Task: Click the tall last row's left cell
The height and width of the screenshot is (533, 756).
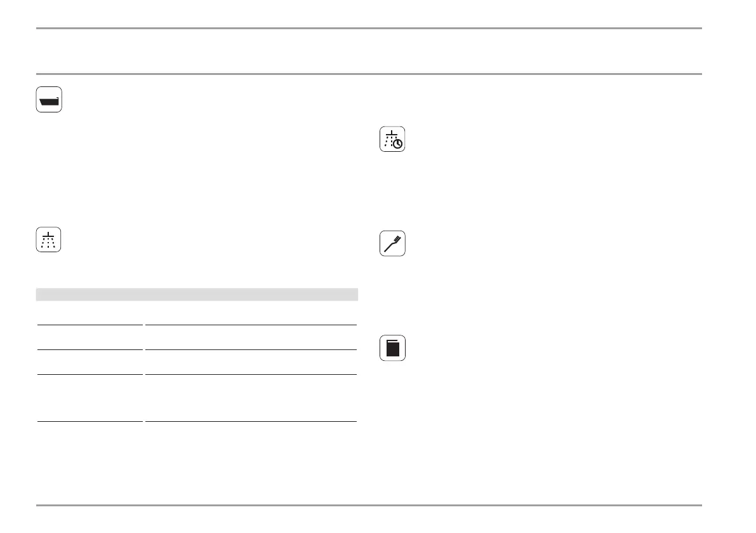Action: point(90,398)
